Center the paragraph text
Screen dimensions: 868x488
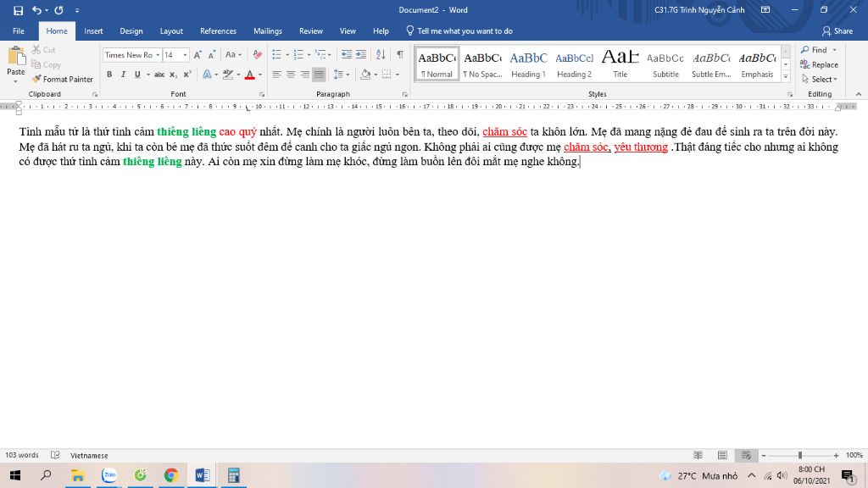(x=291, y=75)
